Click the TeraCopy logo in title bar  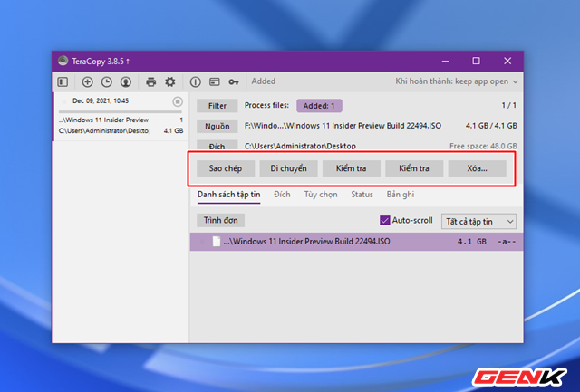point(63,61)
